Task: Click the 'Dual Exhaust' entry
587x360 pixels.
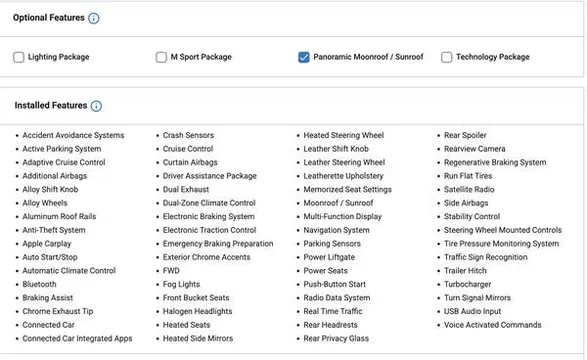Action: pos(186,189)
